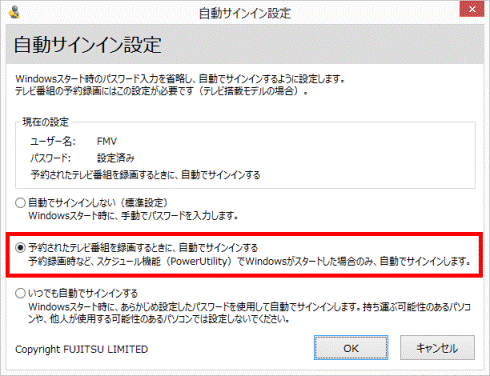Click the 'FMV' user name value
This screenshot has width=490, height=376.
point(107,141)
